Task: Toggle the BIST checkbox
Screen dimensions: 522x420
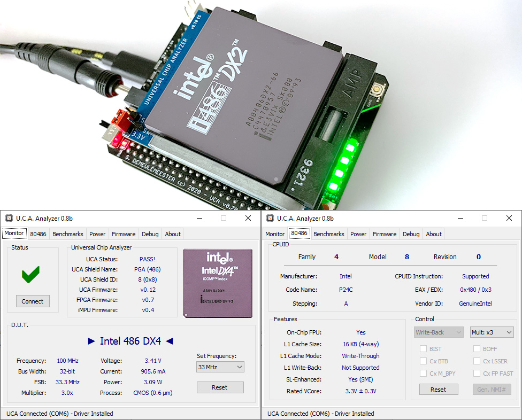Action: tap(423, 348)
